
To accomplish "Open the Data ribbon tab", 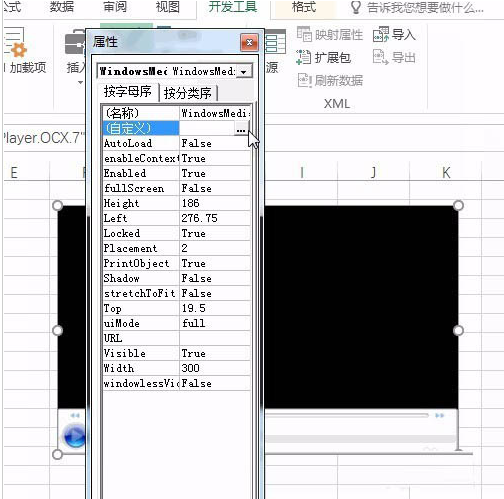I will click(x=62, y=7).
